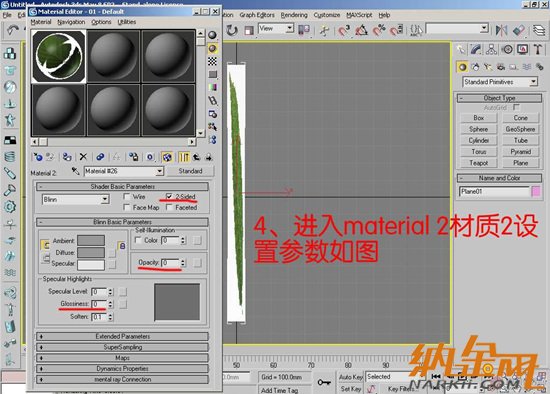550x394 pixels.
Task: Toggle Self-Illumination Color checkbox
Action: pos(138,240)
